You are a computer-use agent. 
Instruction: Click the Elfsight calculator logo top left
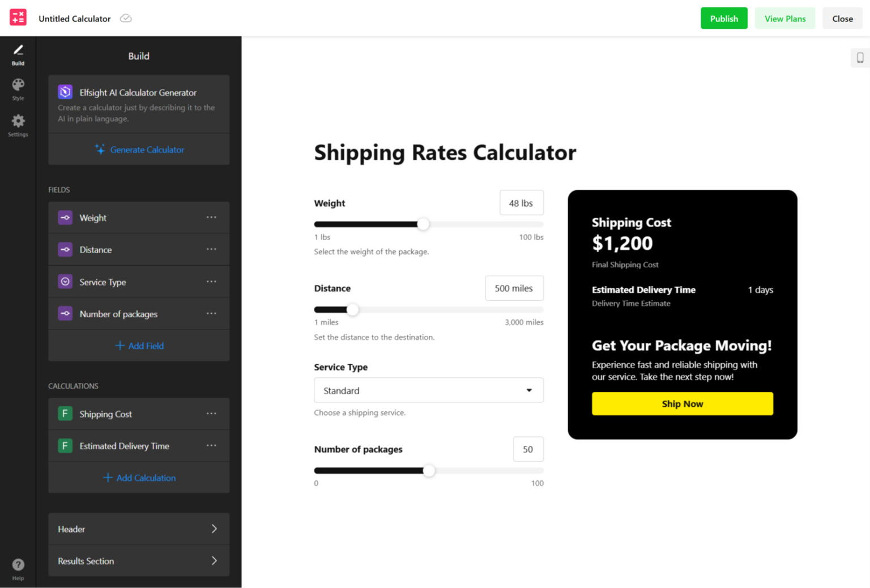coord(18,17)
